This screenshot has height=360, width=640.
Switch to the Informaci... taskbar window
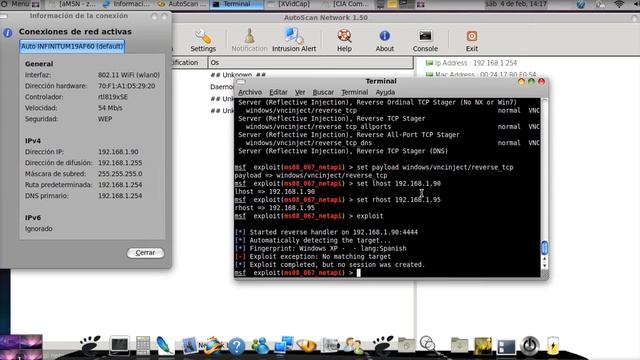(127, 4)
